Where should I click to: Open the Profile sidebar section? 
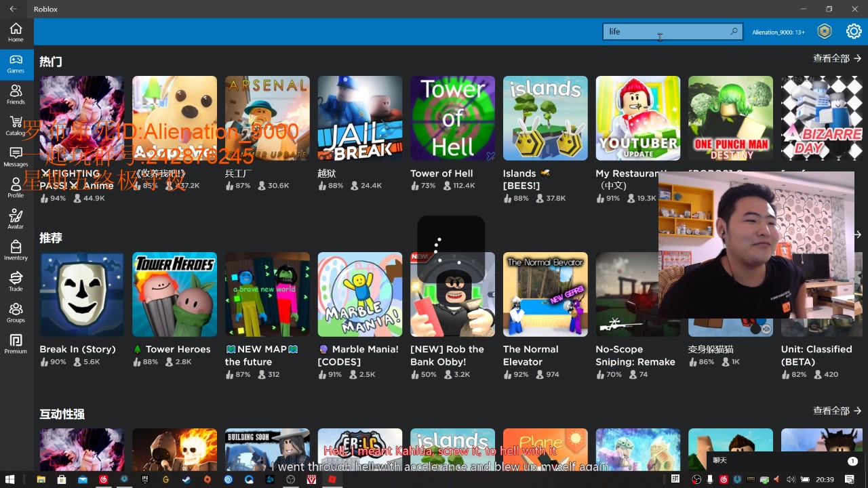(x=16, y=188)
